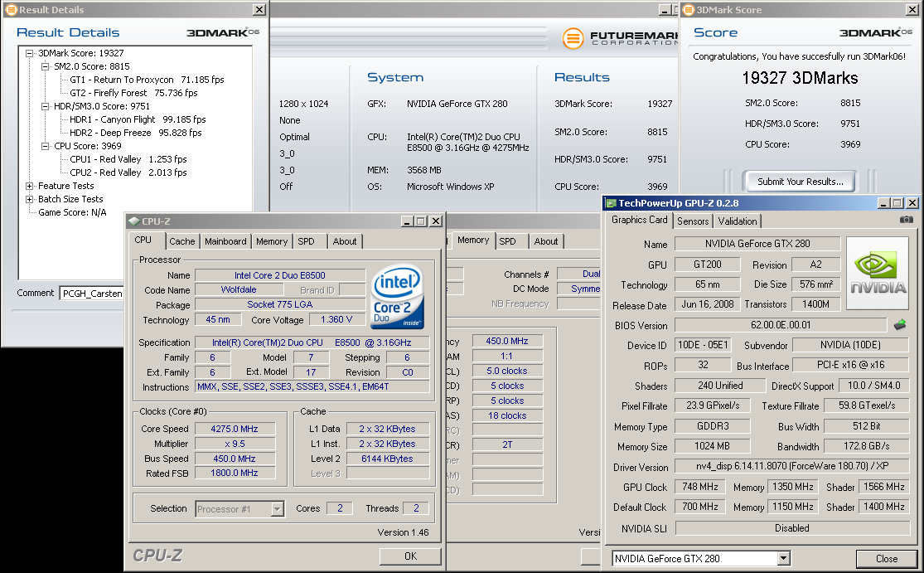Click the 18 clocks value in memory window
Screen dimensions: 924x573
(x=507, y=415)
